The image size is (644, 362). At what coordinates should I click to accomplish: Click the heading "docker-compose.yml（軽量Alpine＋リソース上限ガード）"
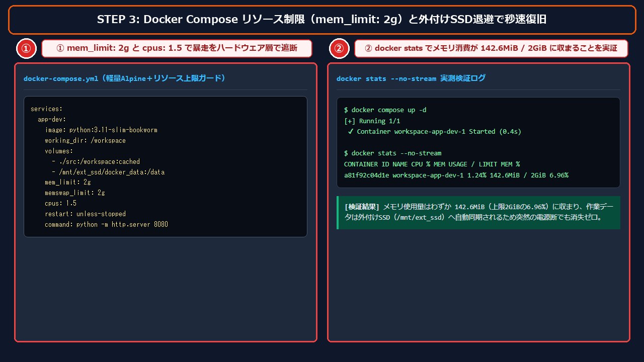coord(124,78)
